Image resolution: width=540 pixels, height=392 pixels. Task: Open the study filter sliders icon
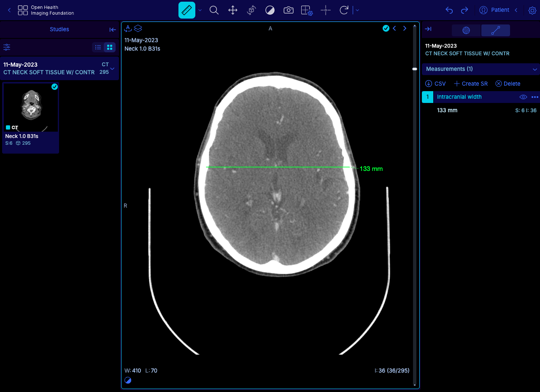click(7, 47)
